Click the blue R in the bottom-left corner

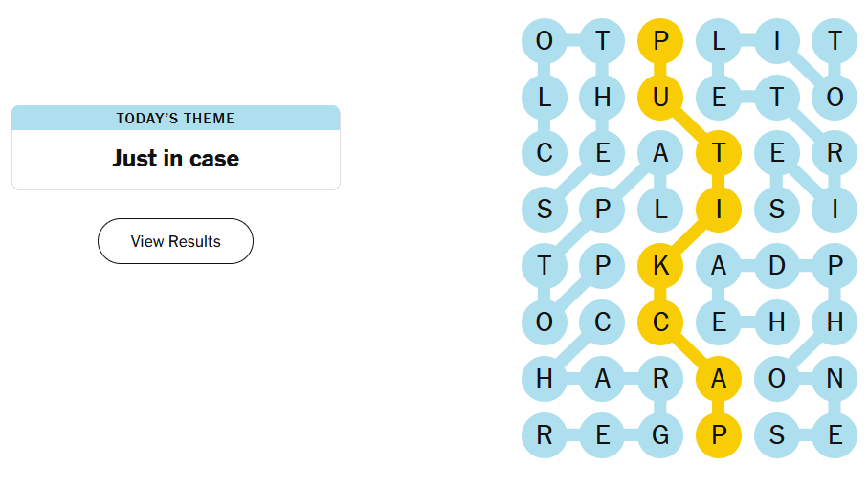coord(545,435)
